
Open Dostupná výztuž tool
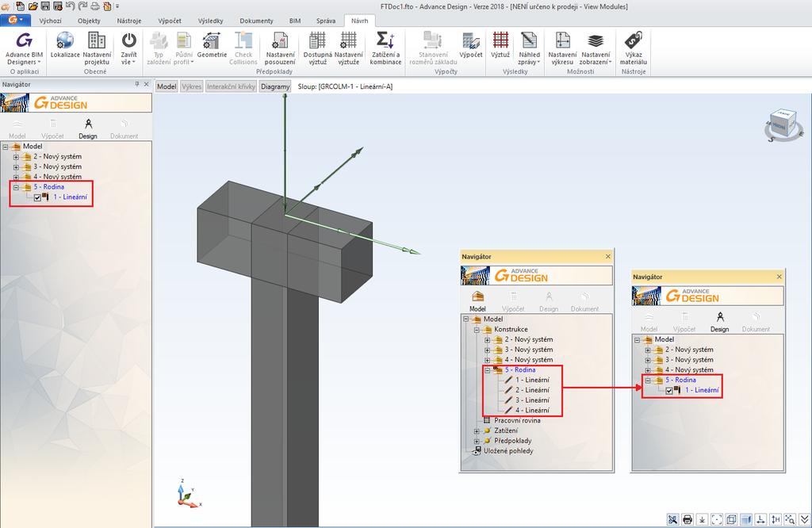pos(317,48)
